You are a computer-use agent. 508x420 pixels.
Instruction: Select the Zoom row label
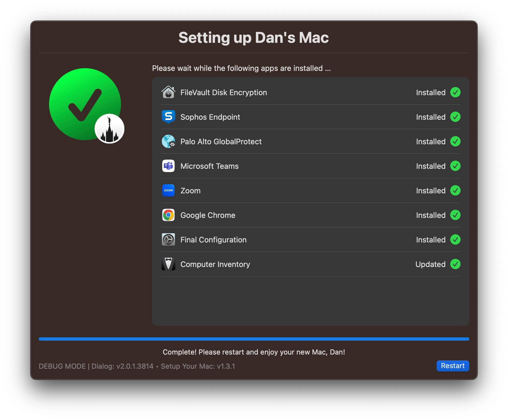pyautogui.click(x=190, y=191)
